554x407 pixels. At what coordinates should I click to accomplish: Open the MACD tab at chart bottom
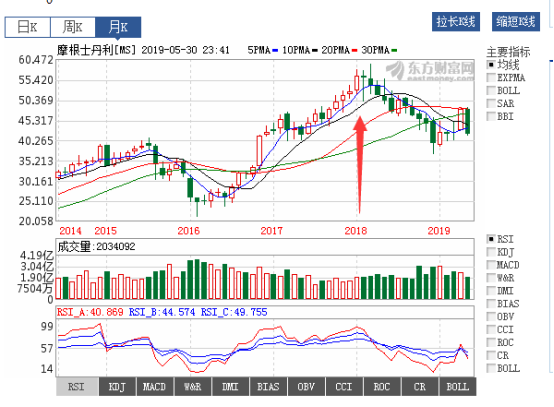155,387
